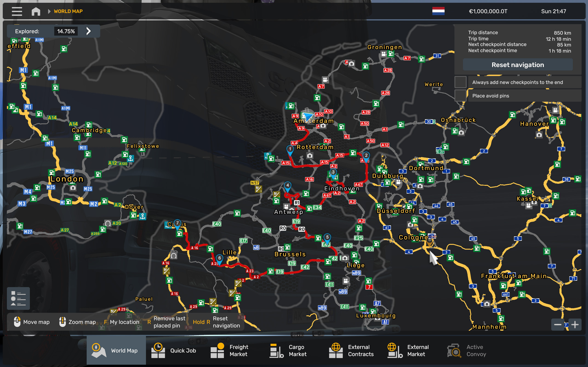Switch to the World Map tab

pos(116,350)
